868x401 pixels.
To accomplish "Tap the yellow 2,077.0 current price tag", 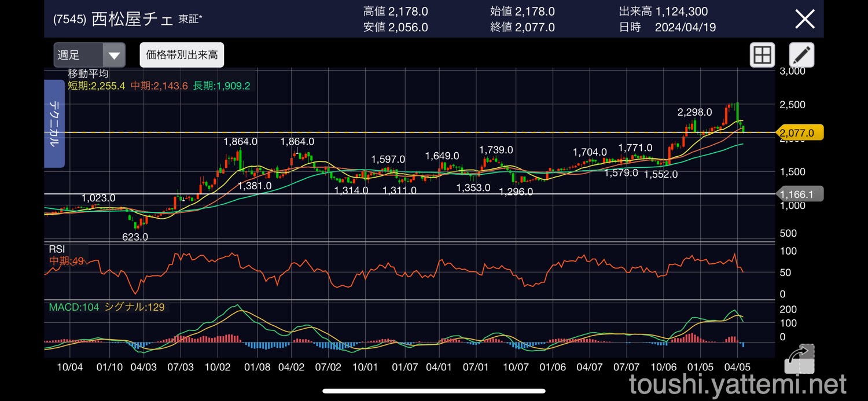I will tap(800, 133).
